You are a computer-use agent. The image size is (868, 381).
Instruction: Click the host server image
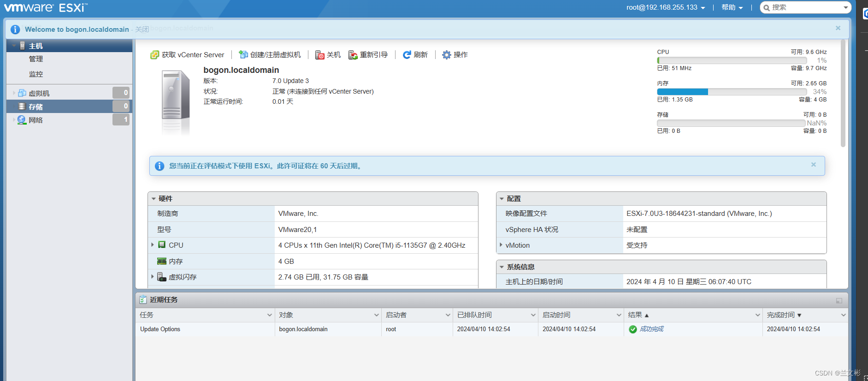[x=176, y=101]
